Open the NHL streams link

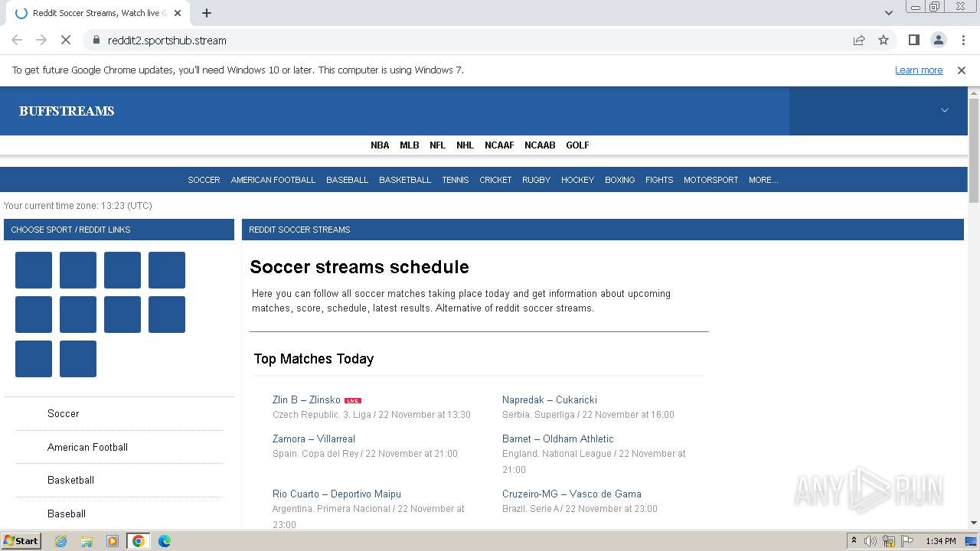click(465, 145)
